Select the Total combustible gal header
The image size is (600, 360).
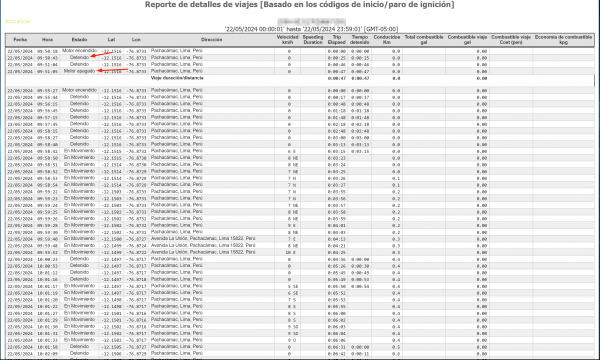424,40
